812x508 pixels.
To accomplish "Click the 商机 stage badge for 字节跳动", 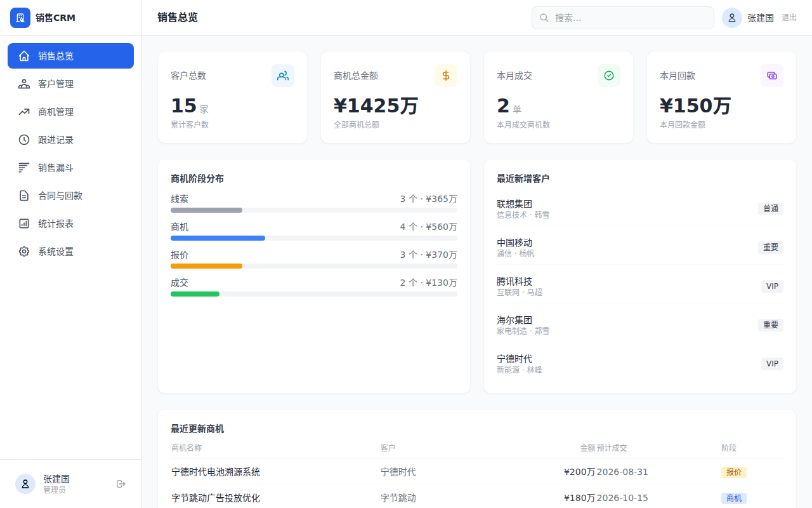I will pyautogui.click(x=734, y=498).
